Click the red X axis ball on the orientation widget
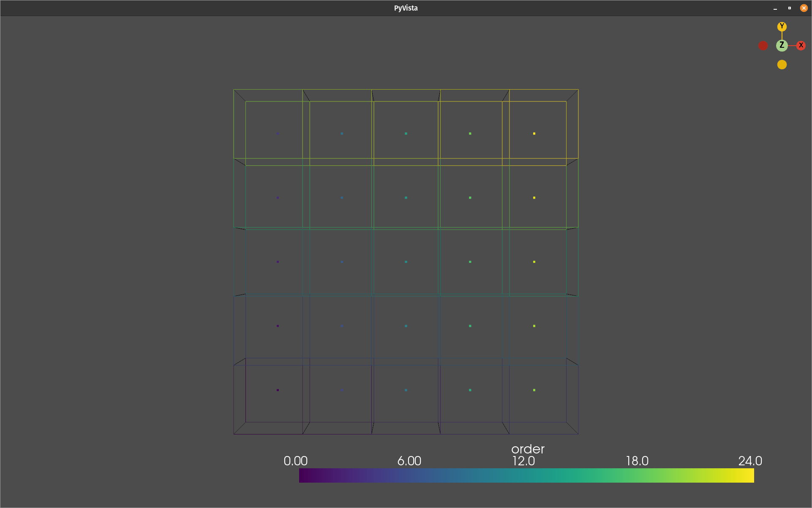 (801, 45)
